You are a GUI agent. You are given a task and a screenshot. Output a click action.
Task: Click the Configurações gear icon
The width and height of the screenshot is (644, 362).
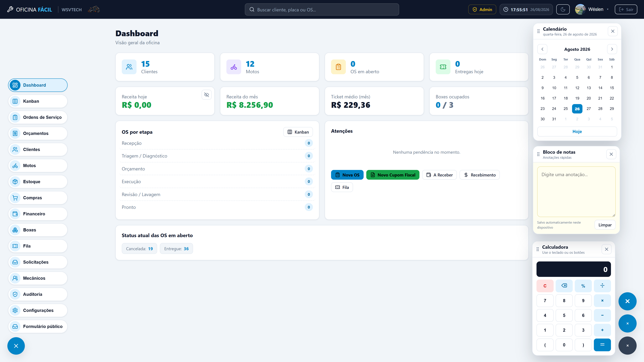15,310
